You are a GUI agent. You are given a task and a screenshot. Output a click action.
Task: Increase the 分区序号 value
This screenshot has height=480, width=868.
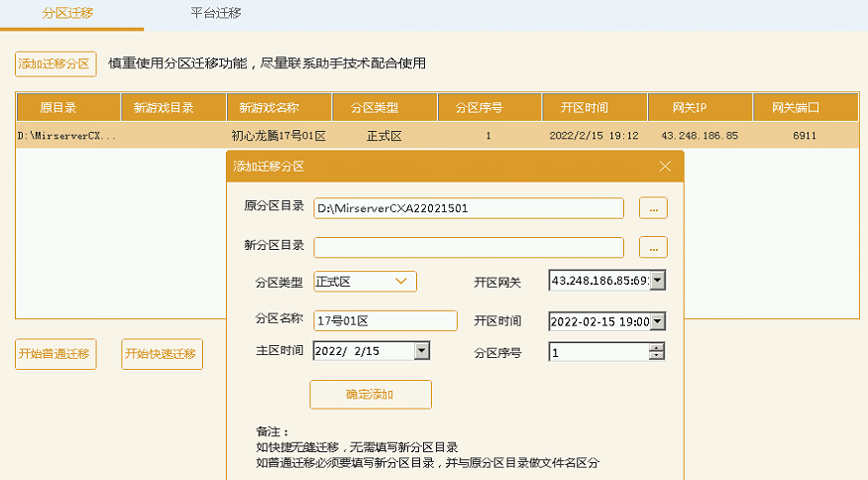point(656,347)
